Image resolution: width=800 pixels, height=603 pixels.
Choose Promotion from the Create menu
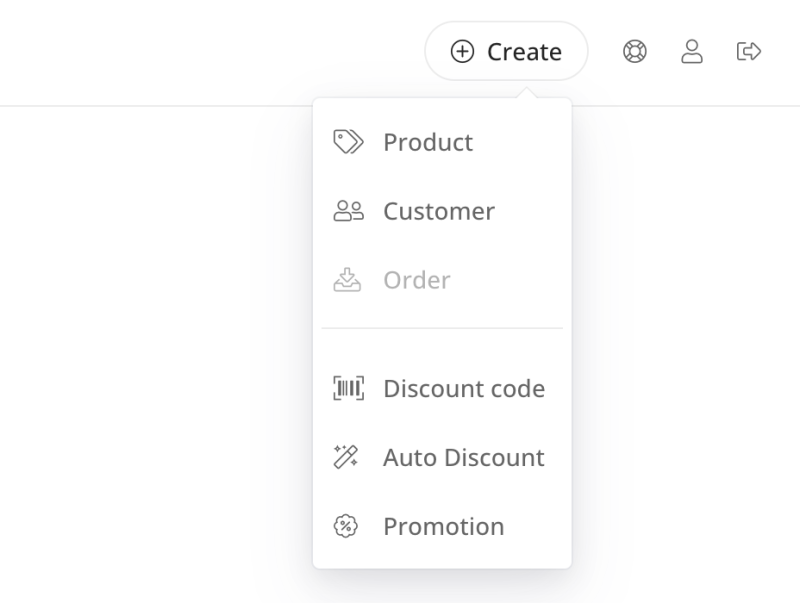coord(442,526)
